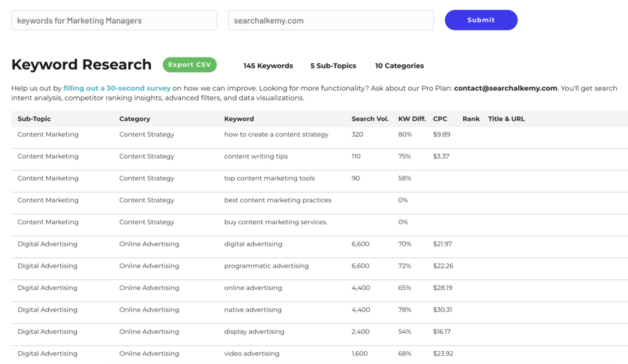Click the searchalkemy.com domain input field

331,20
